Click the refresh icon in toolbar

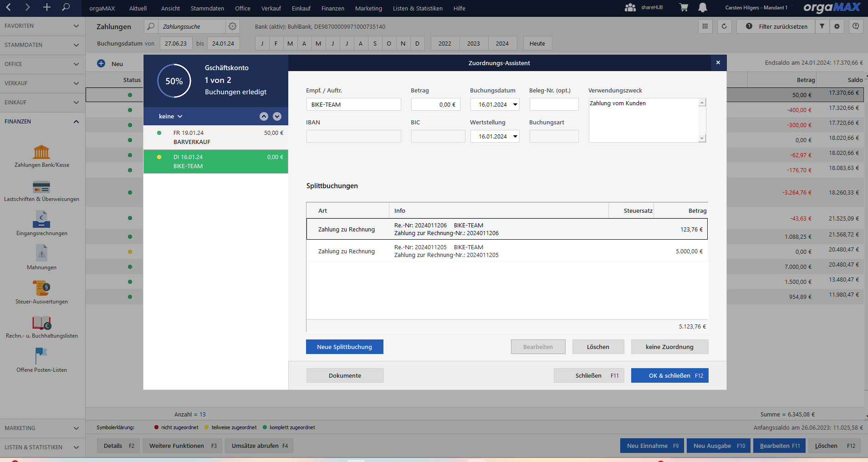(724, 26)
